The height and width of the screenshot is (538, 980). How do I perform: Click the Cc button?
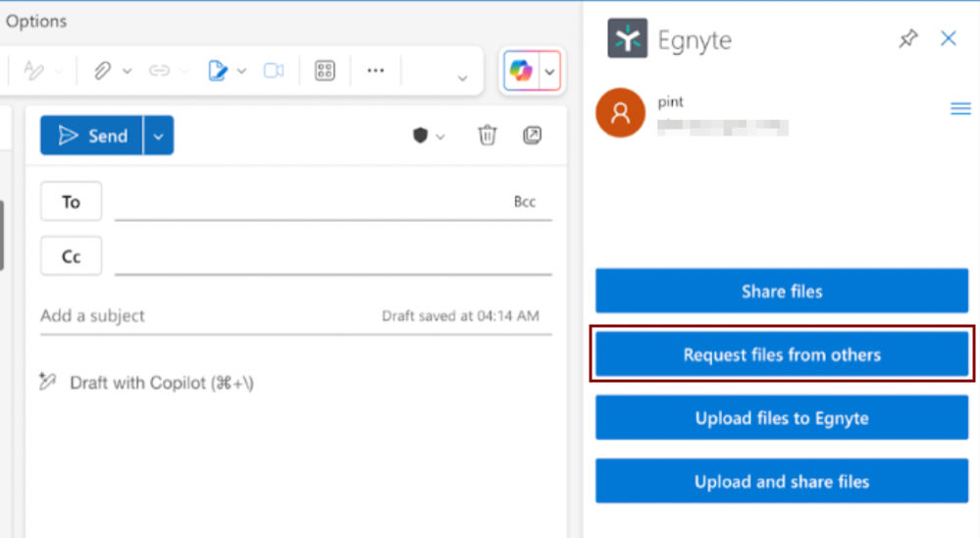tap(72, 256)
